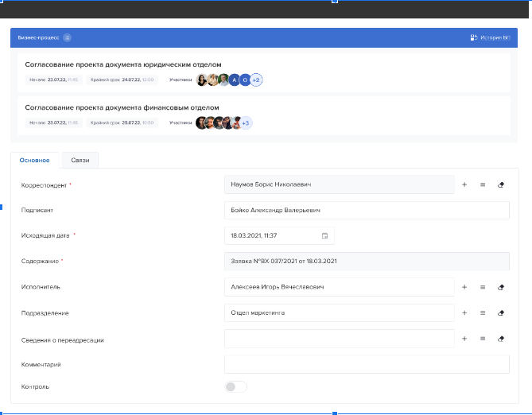Erase the Подразделение field value

coord(501,312)
